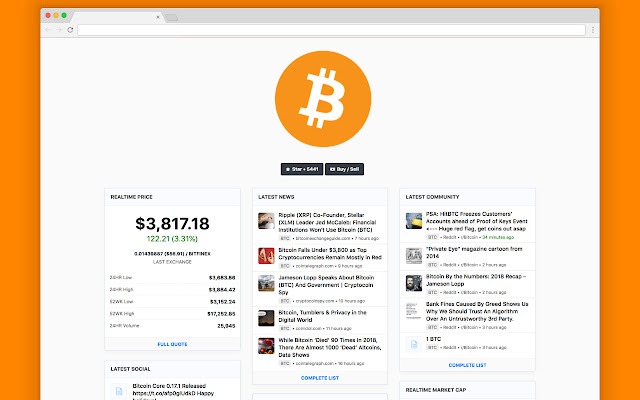The image size is (640, 400).
Task: Open Bitcoin, Tumblers & Privacy article
Action: point(322,316)
